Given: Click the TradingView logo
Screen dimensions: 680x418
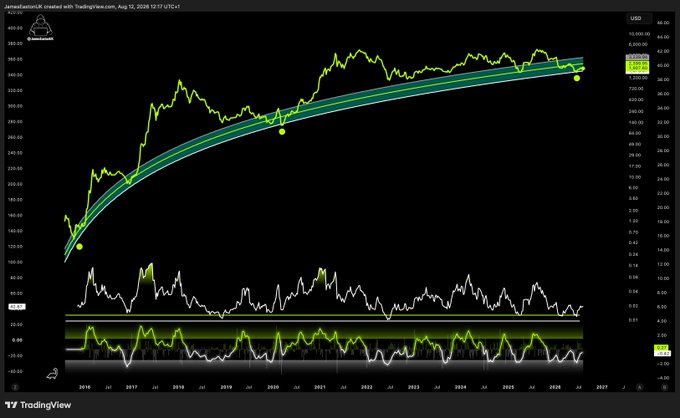Looking at the screenshot, I should (38, 405).
